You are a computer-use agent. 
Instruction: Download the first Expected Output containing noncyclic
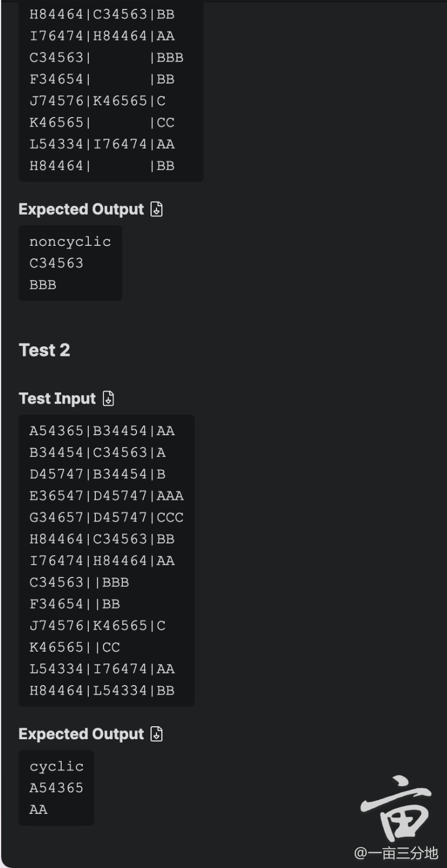[156, 209]
